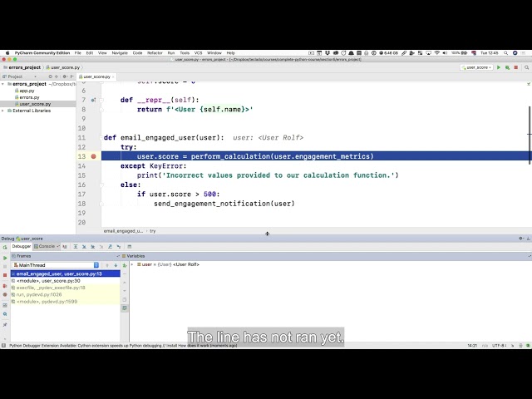Viewport: 532px width, 399px height.
Task: Click the Python Debugger Extension status message
Action: [x=123, y=346]
